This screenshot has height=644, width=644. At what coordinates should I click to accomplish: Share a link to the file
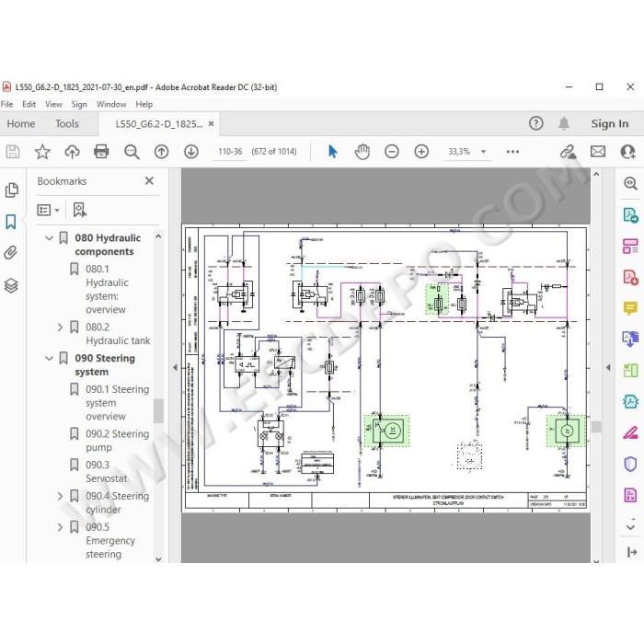(568, 152)
